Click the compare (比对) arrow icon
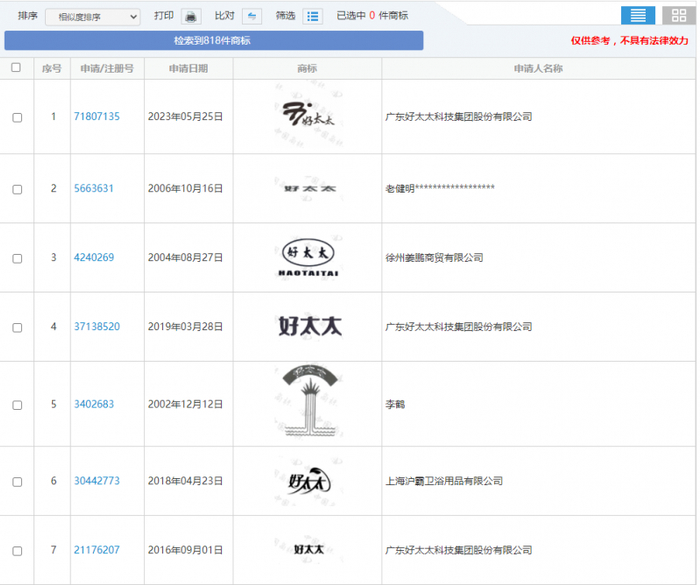Viewport: 700px width, 585px height. (x=252, y=17)
